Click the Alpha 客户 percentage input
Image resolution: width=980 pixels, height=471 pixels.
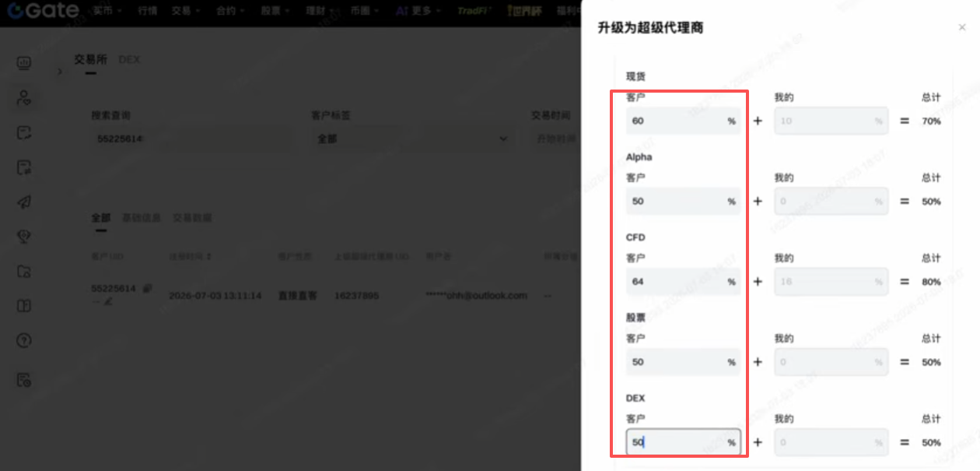coord(683,201)
